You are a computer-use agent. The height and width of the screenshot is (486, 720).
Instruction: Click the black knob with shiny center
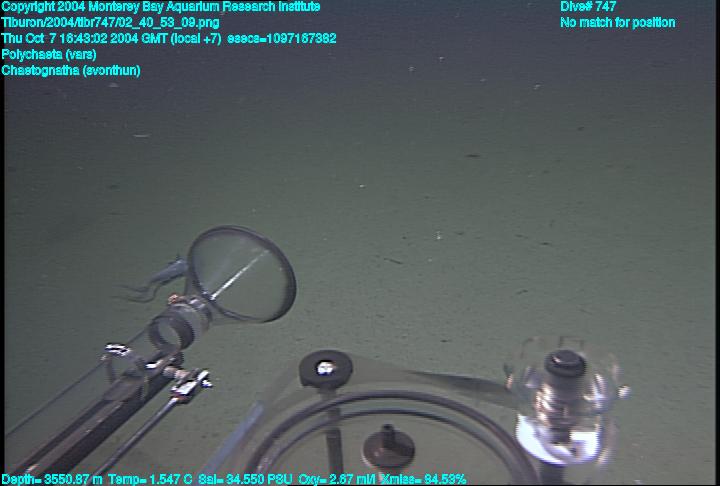click(x=326, y=368)
